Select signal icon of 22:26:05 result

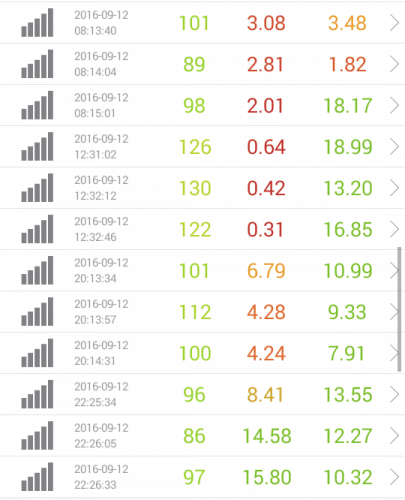point(37,436)
